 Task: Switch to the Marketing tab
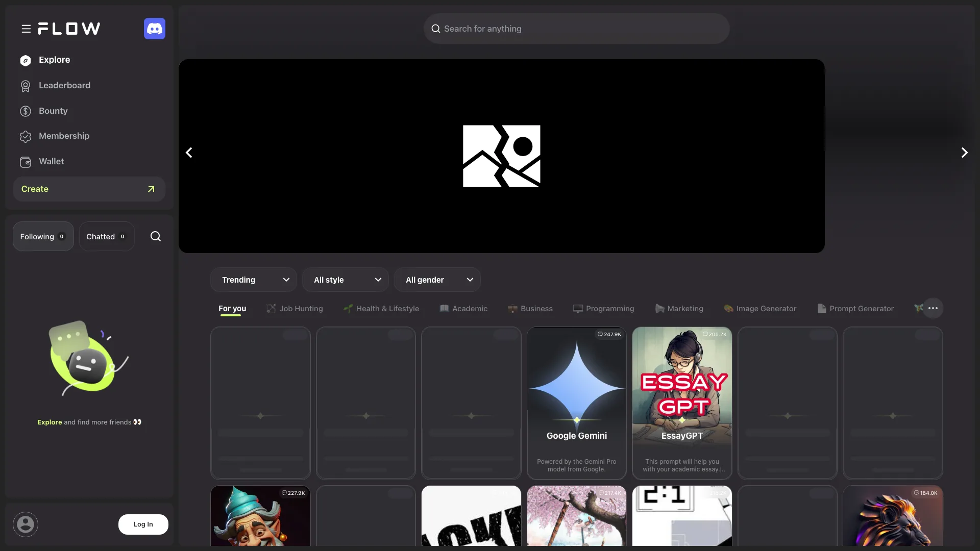(x=679, y=309)
